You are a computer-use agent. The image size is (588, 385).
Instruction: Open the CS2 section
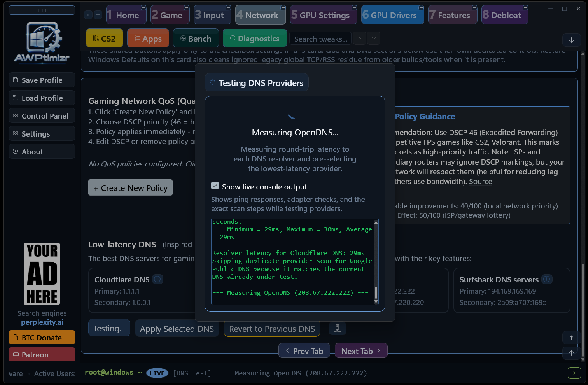(x=105, y=38)
